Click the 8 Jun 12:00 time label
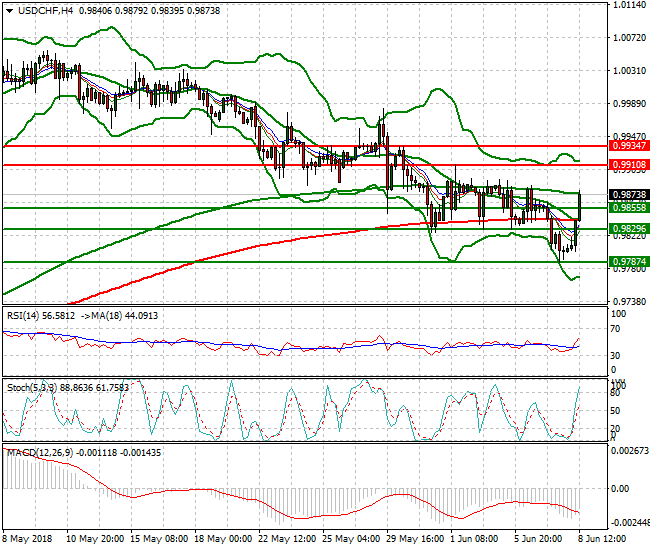 tap(602, 539)
